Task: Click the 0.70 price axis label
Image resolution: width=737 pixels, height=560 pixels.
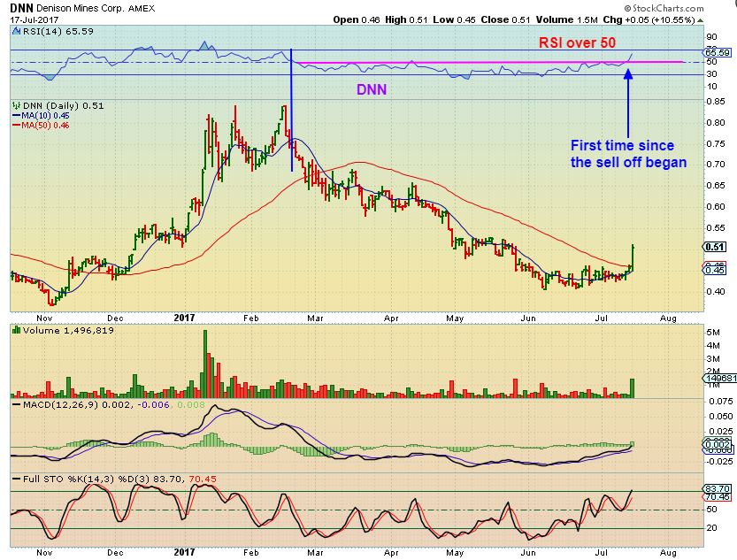Action: coord(716,164)
